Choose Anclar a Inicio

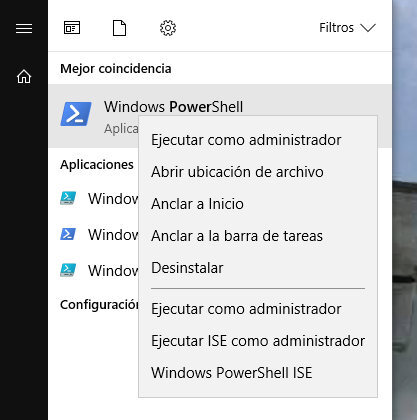197,204
